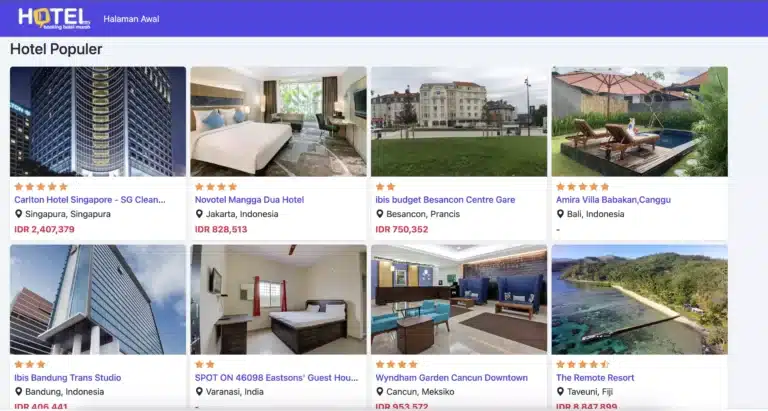
Task: Open Carlton Hotel Singapore listing link
Action: (90, 200)
